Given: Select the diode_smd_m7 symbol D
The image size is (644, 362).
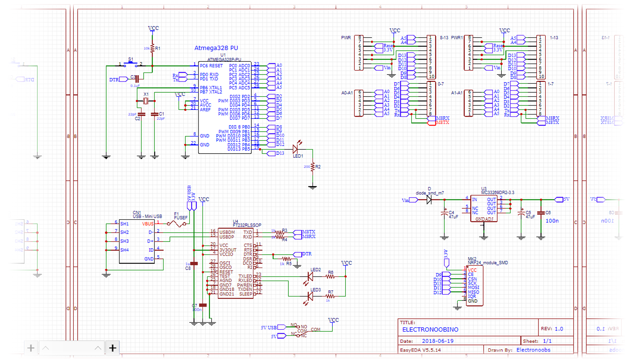Looking at the screenshot, I should pos(429,199).
